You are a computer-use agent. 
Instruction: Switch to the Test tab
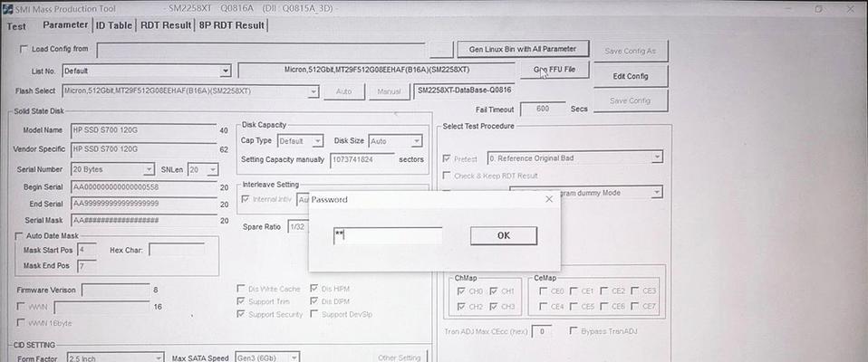[16, 26]
